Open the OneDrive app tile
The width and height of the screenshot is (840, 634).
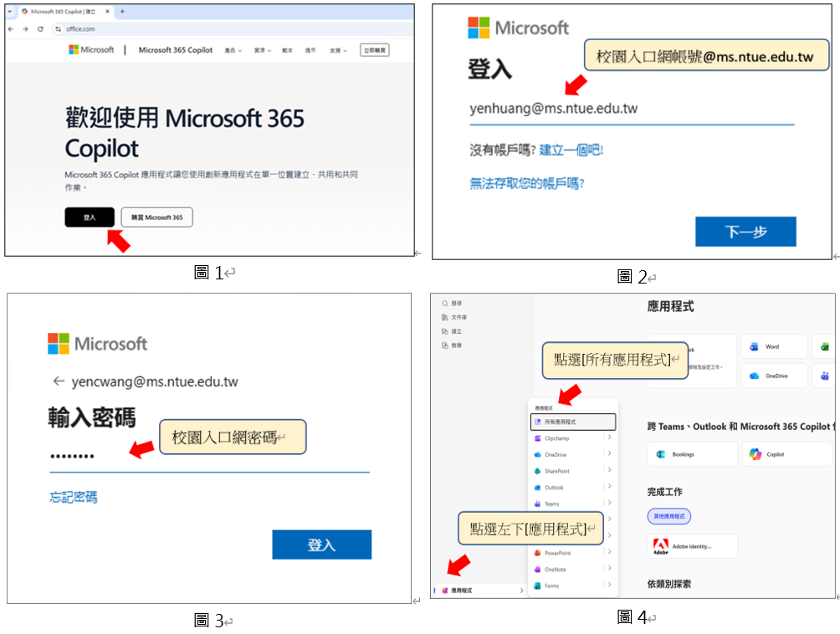pyautogui.click(x=775, y=376)
